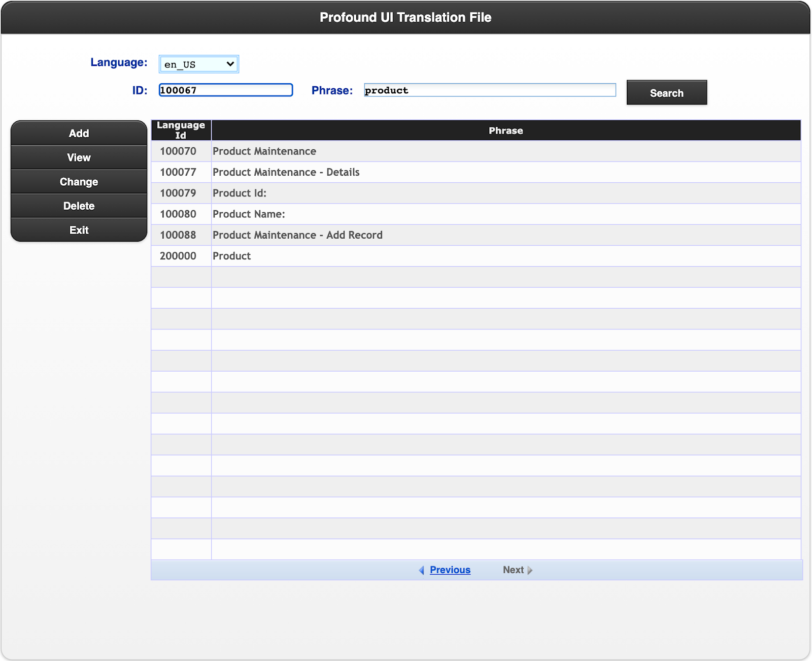Viewport: 812px width, 661px height.
Task: Select the phrase Product in row 200000
Action: (231, 256)
